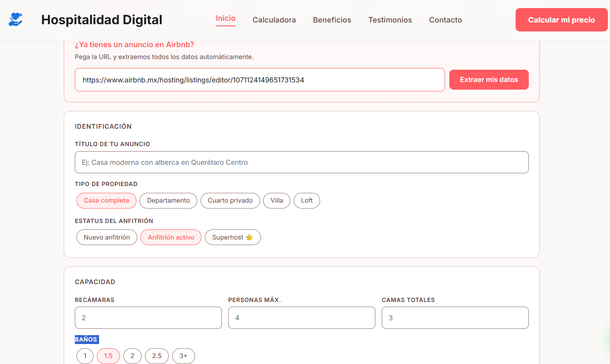Click the Hospitalidad Digital heart-hand logo icon

pos(15,20)
